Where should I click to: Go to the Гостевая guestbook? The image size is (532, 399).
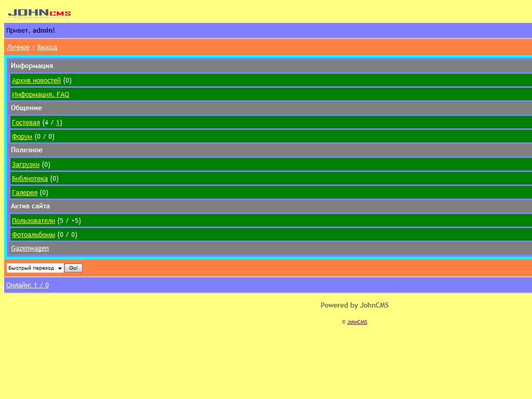26,123
